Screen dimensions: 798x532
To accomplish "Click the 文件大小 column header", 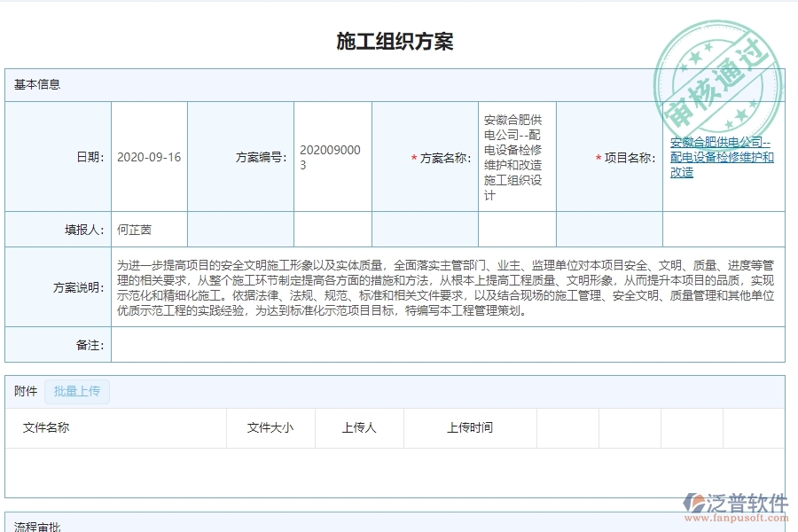I will [270, 427].
